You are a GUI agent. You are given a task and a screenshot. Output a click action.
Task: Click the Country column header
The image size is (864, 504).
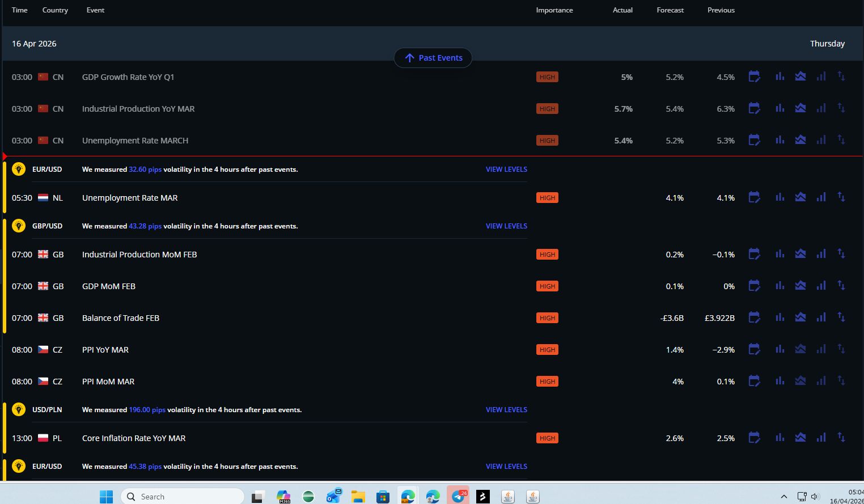55,10
